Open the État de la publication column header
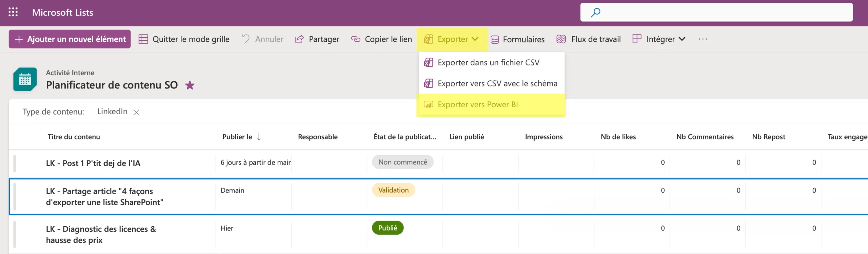The image size is (868, 254). point(405,137)
